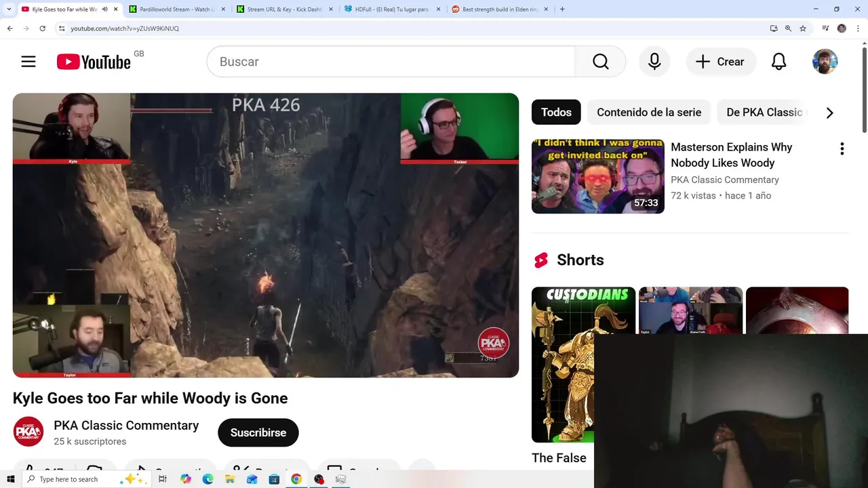Open options for Masterson Explains video
This screenshot has width=868, height=488.
[842, 149]
